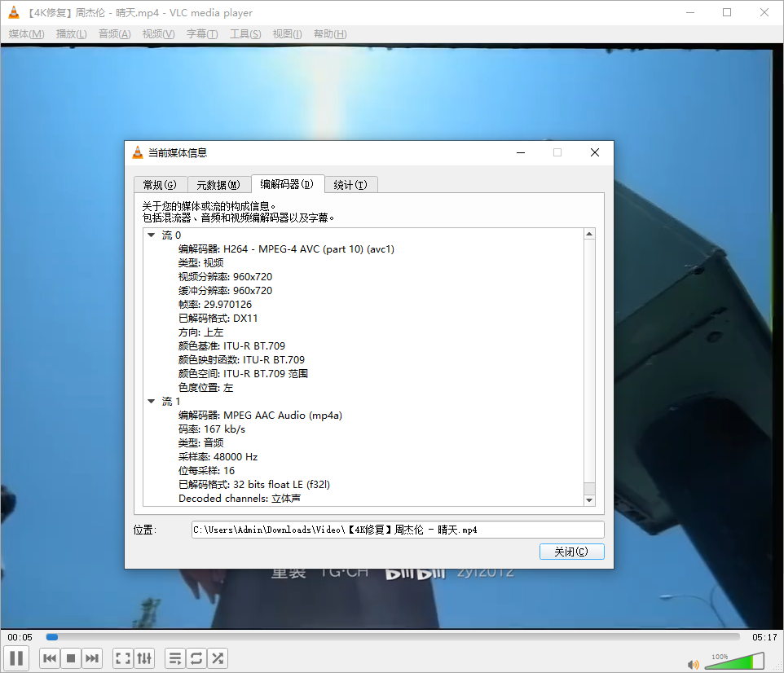Open the 媒体(M) menu
Viewport: 784px width, 673px height.
point(27,34)
